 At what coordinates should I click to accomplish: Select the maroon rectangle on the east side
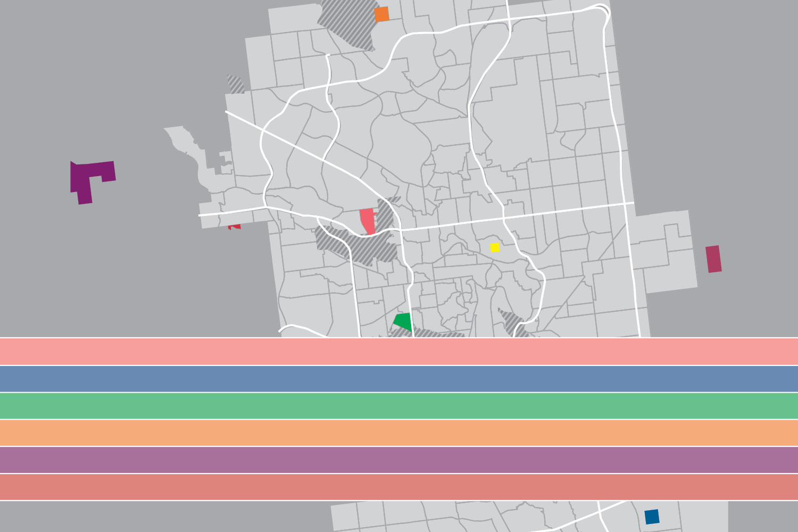click(713, 259)
